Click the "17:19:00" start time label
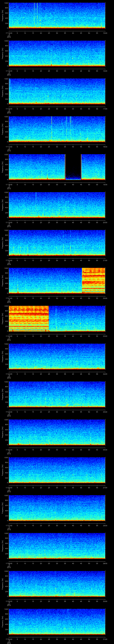The width and height of the screenshot is (114, 644). (9, 223)
